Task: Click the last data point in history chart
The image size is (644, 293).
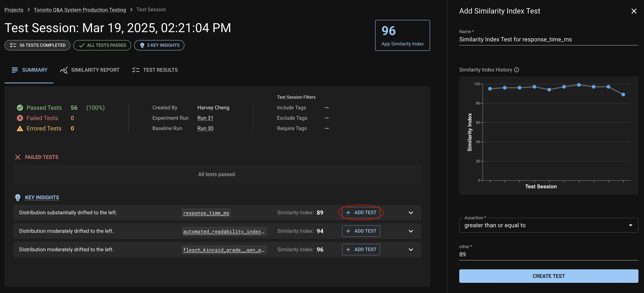Action: 623,94
